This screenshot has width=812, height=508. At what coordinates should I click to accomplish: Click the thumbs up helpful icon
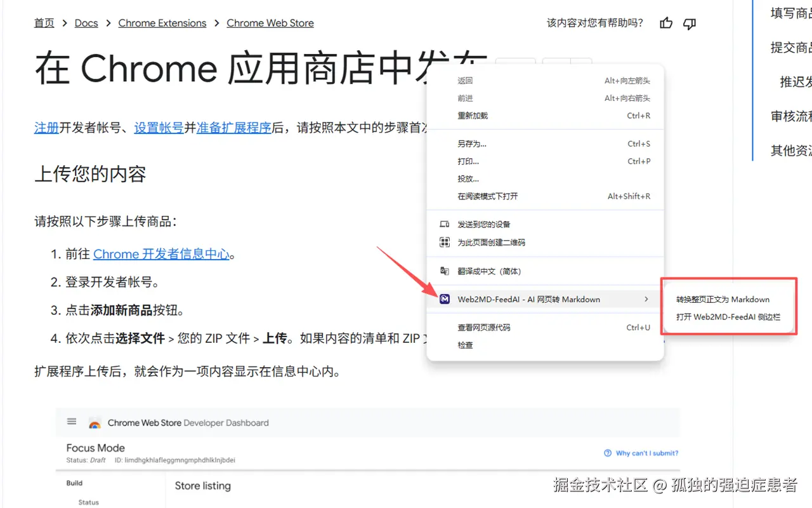pyautogui.click(x=666, y=23)
